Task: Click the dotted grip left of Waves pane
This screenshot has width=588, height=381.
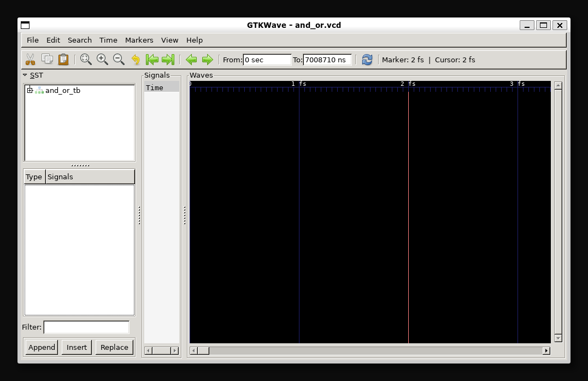Action: 185,215
